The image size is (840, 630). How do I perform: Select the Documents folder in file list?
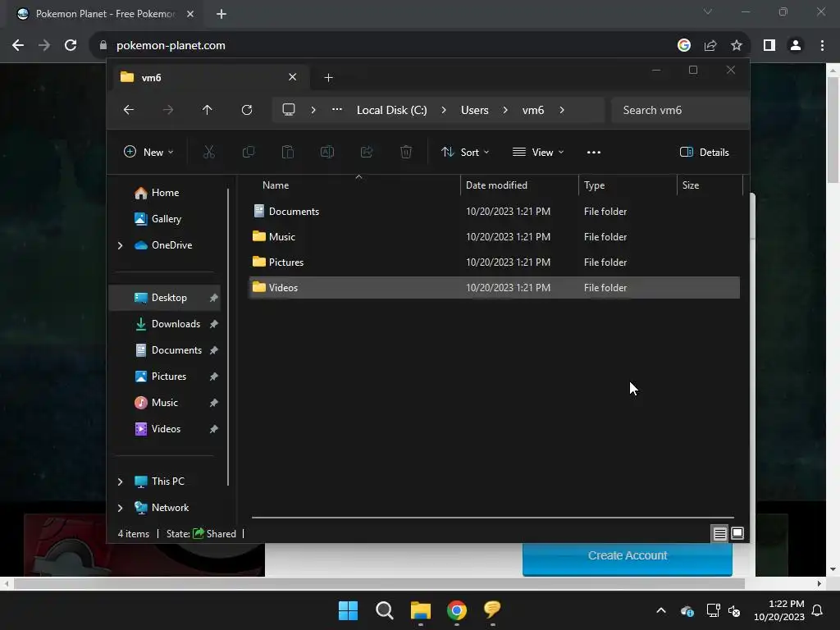(x=495, y=212)
